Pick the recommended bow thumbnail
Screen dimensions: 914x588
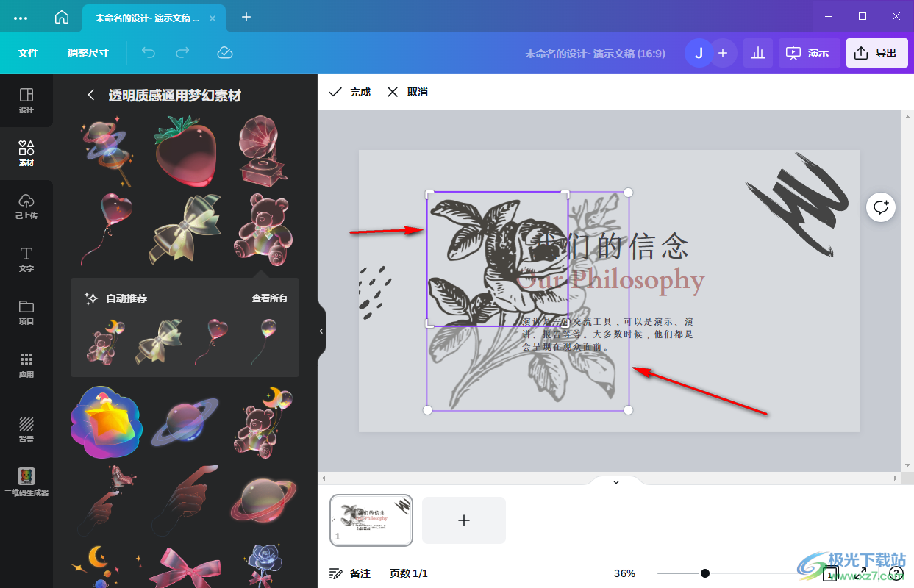158,342
